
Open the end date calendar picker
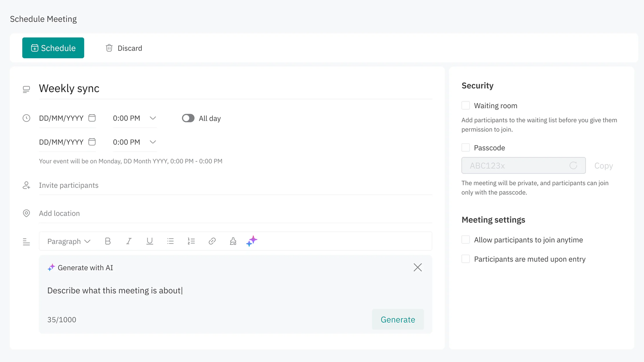(92, 142)
